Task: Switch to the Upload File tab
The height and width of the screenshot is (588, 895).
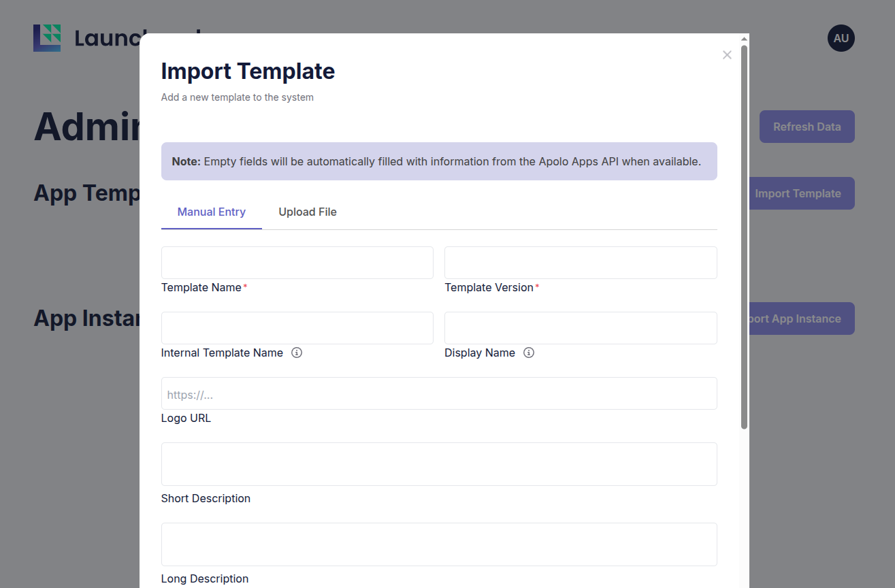Action: [x=308, y=212]
